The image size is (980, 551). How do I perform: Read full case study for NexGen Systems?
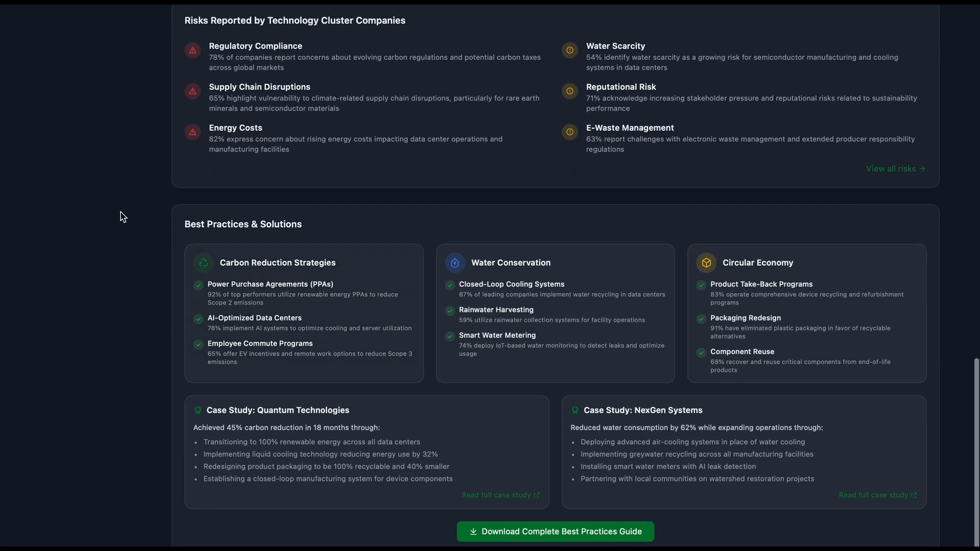pyautogui.click(x=878, y=495)
